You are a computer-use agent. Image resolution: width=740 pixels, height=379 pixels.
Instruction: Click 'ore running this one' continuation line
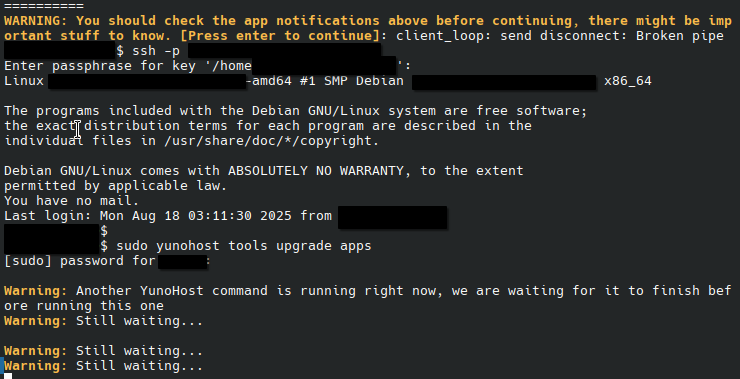(84, 306)
